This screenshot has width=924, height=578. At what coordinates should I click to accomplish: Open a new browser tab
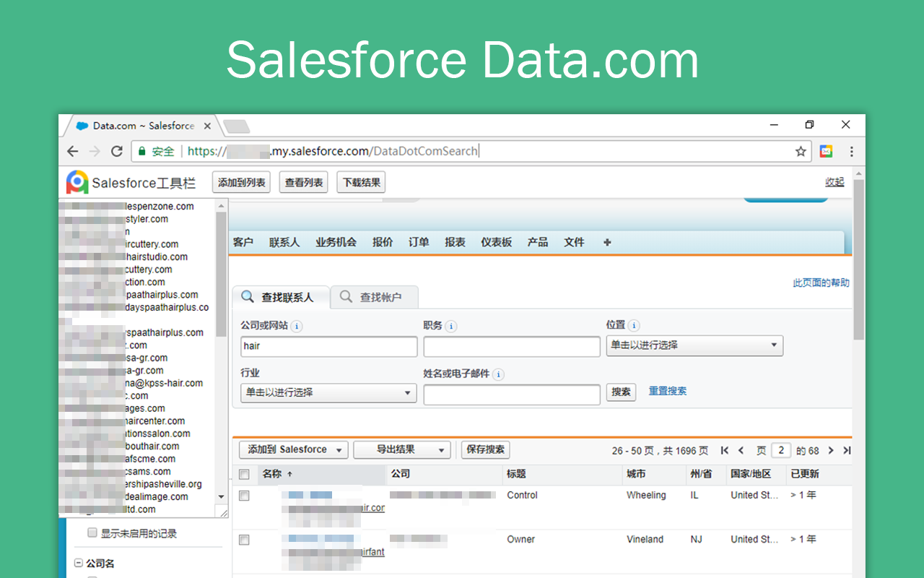[x=236, y=126]
